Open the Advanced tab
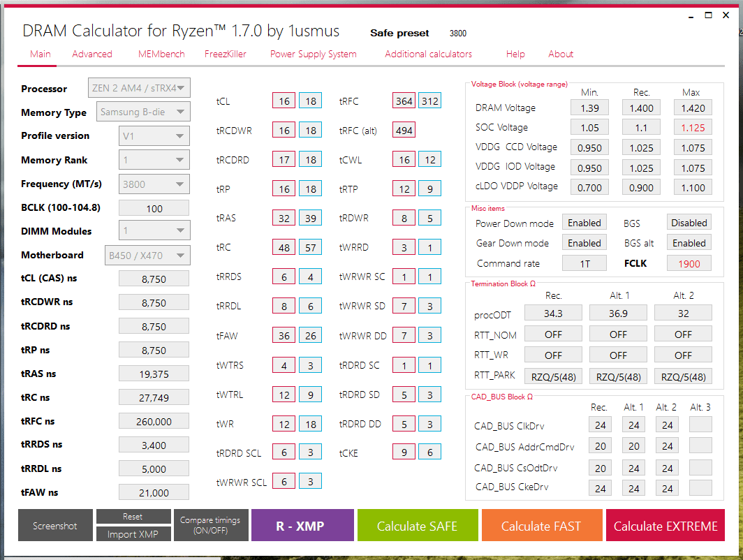The image size is (743, 560). pyautogui.click(x=92, y=54)
